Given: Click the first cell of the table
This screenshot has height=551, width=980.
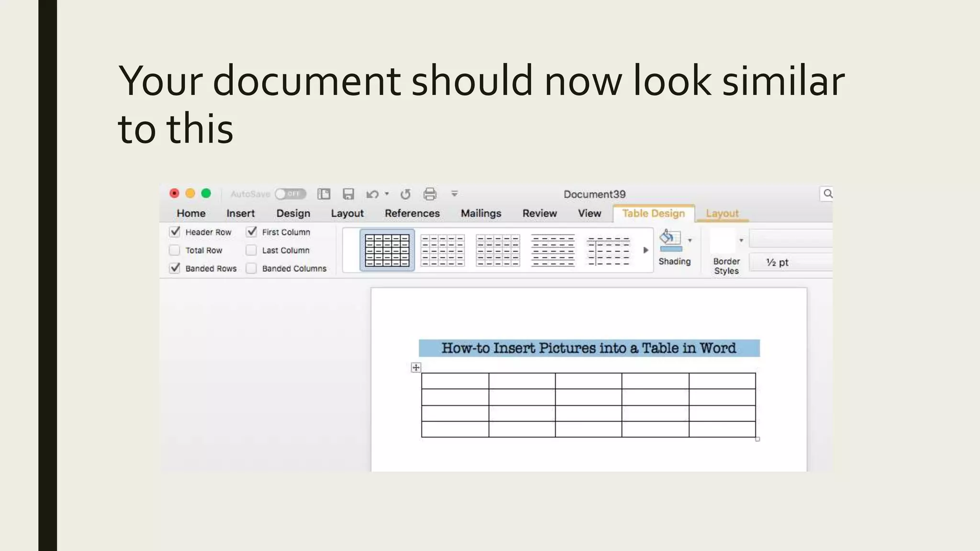Looking at the screenshot, I should [x=455, y=381].
